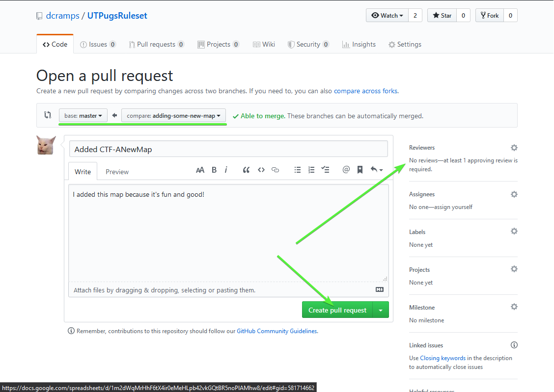Viewport: 554px width, 392px height.
Task: Click the watchers count 2
Action: (x=415, y=16)
